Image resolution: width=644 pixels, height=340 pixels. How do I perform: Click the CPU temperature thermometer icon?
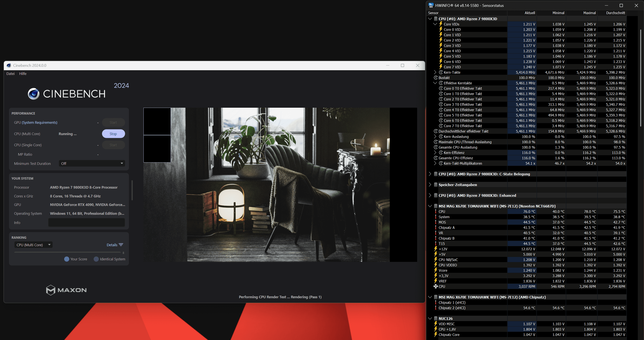(x=436, y=212)
